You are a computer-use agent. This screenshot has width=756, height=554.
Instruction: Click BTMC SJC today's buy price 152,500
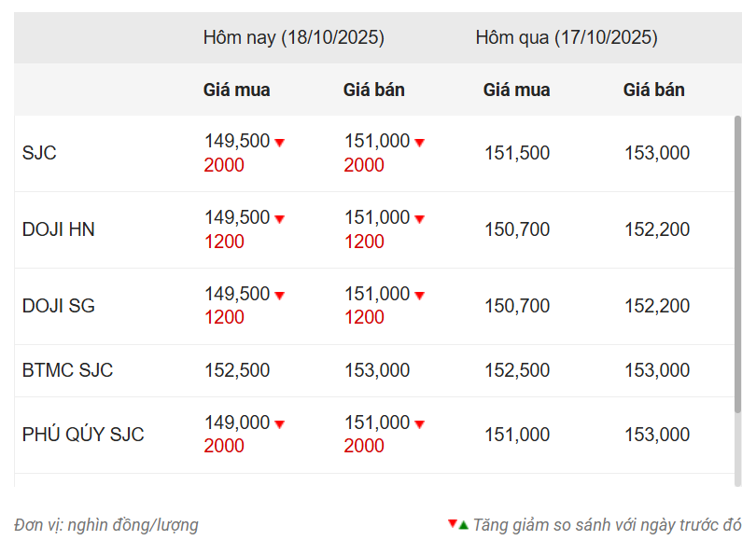pyautogui.click(x=237, y=370)
